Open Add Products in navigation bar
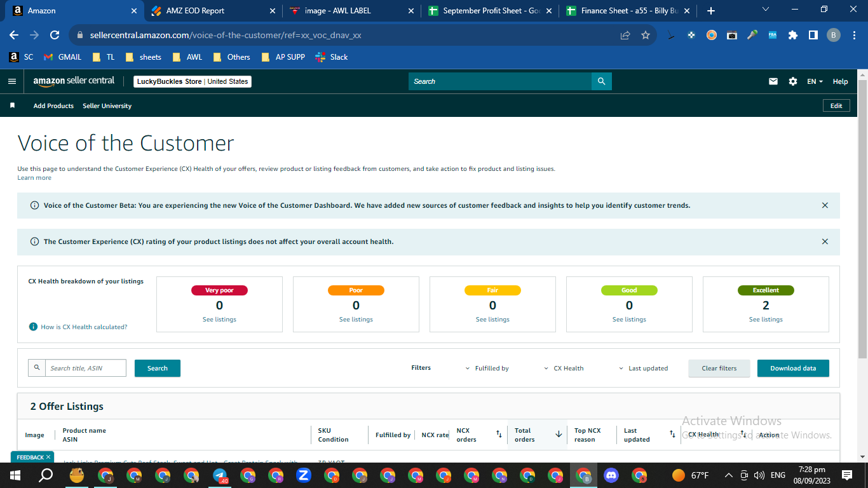 [x=53, y=105]
